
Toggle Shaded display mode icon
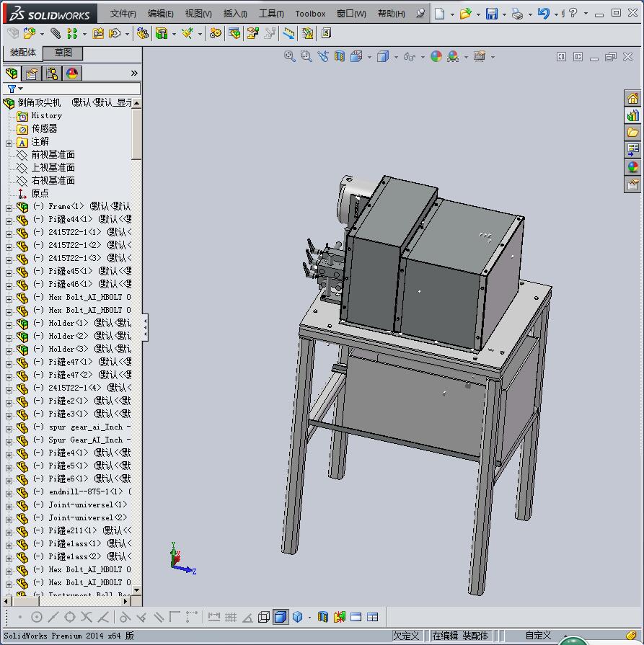click(298, 617)
